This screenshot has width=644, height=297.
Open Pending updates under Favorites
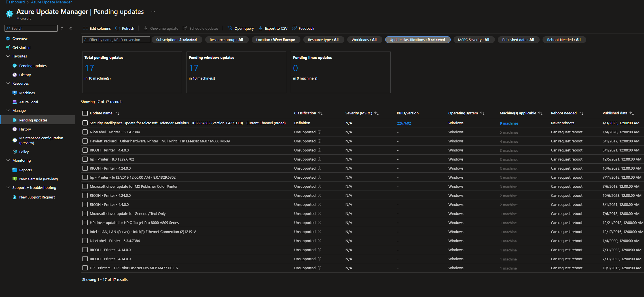tap(33, 66)
